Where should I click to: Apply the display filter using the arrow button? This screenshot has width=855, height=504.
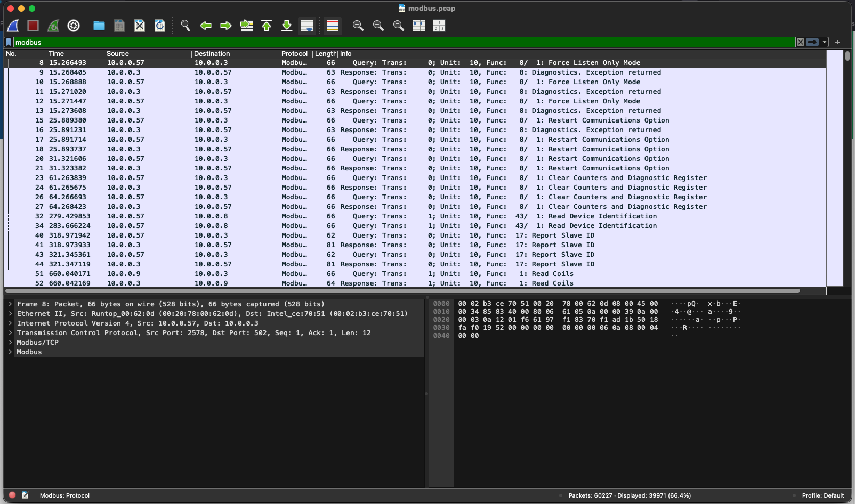click(x=812, y=42)
